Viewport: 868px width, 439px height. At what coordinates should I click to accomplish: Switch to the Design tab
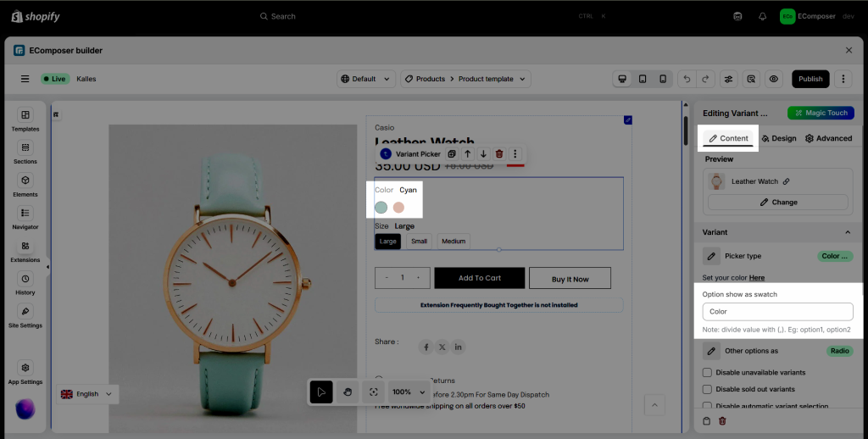pyautogui.click(x=779, y=138)
